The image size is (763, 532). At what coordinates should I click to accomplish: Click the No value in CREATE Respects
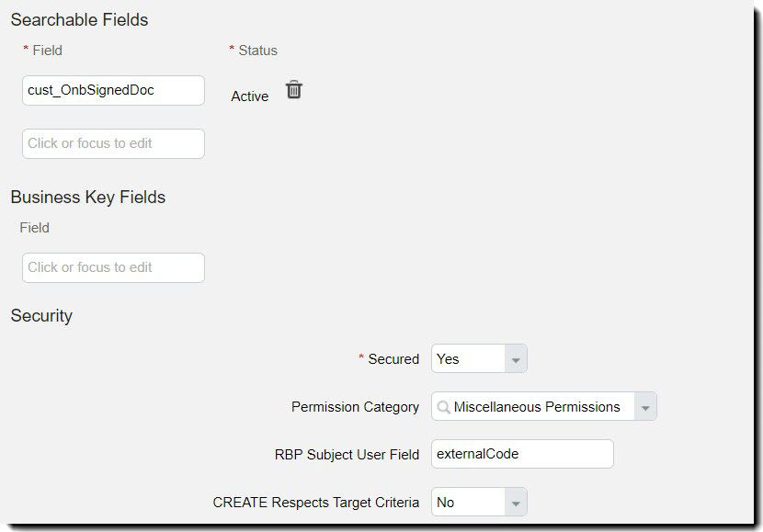click(x=445, y=502)
